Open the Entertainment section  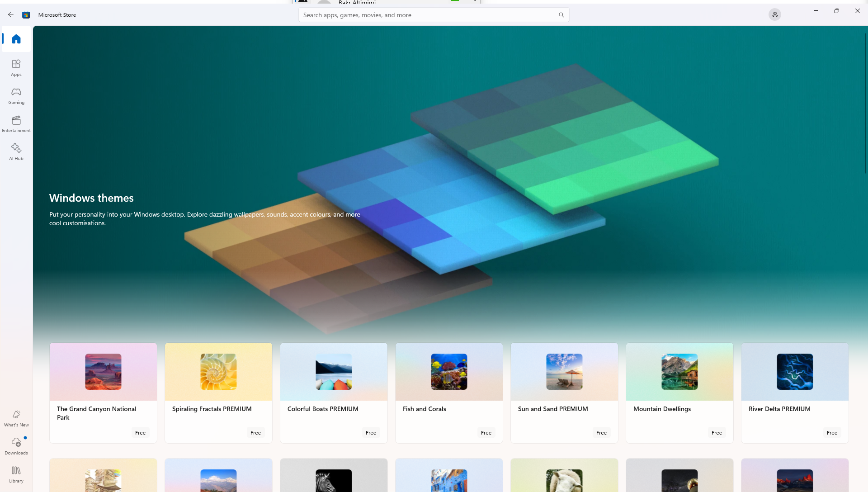pyautogui.click(x=16, y=123)
